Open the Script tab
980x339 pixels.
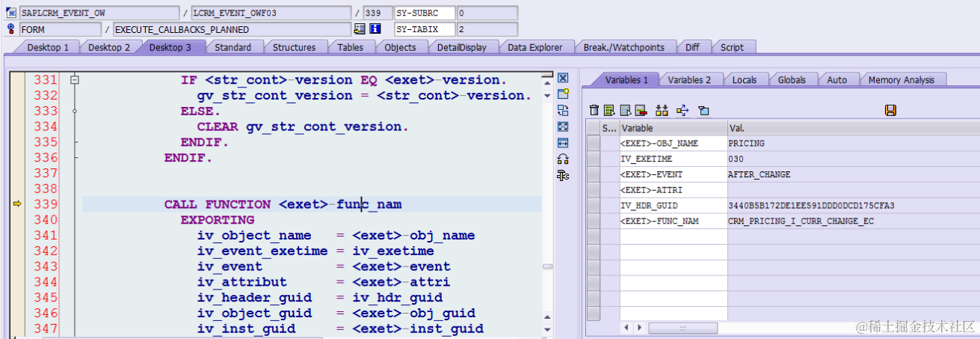click(x=732, y=47)
